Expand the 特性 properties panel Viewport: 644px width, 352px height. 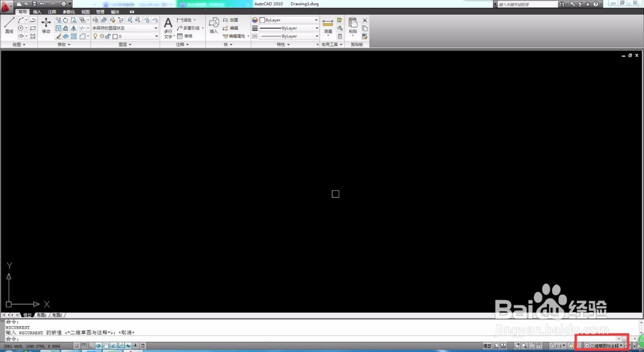coord(283,44)
